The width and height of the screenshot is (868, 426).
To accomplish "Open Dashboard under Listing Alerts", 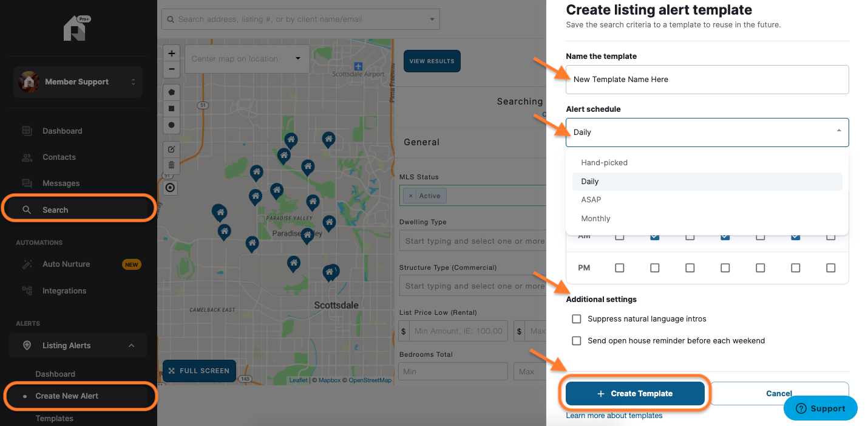I will [55, 374].
